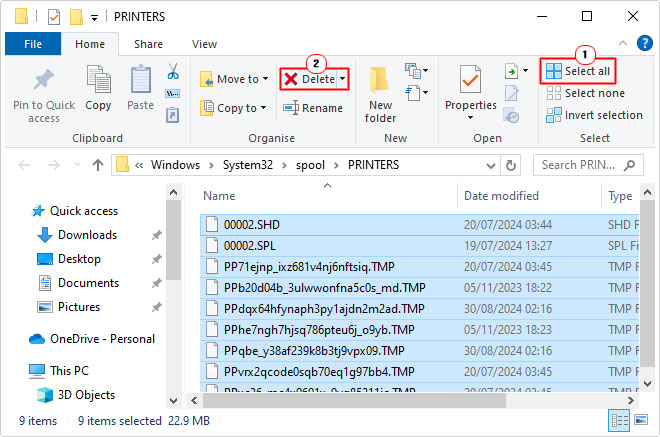Click the Move to button
The height and width of the screenshot is (437, 660).
pos(234,79)
